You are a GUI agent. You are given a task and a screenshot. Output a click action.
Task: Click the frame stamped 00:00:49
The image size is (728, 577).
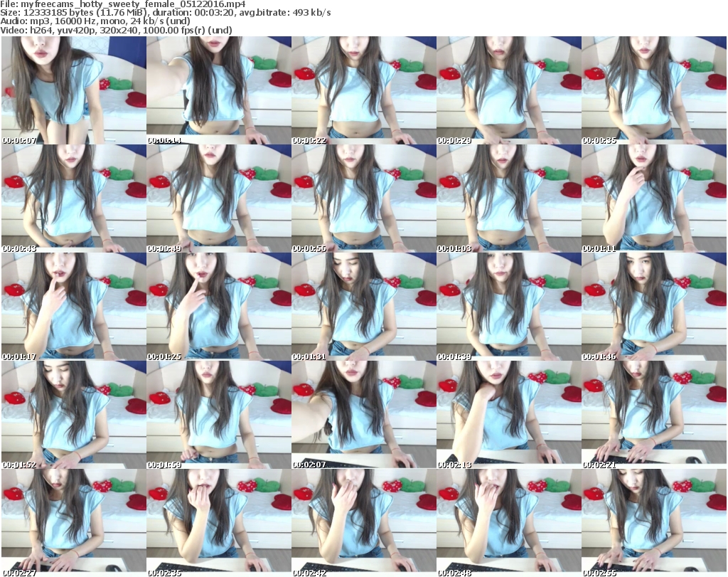[219, 198]
